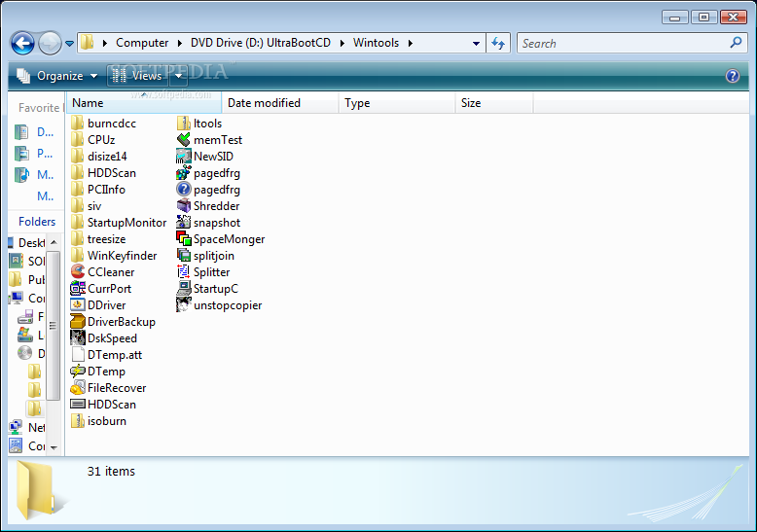Viewport: 757px width, 532px height.
Task: Select the PCIInfo folder
Action: click(x=98, y=190)
